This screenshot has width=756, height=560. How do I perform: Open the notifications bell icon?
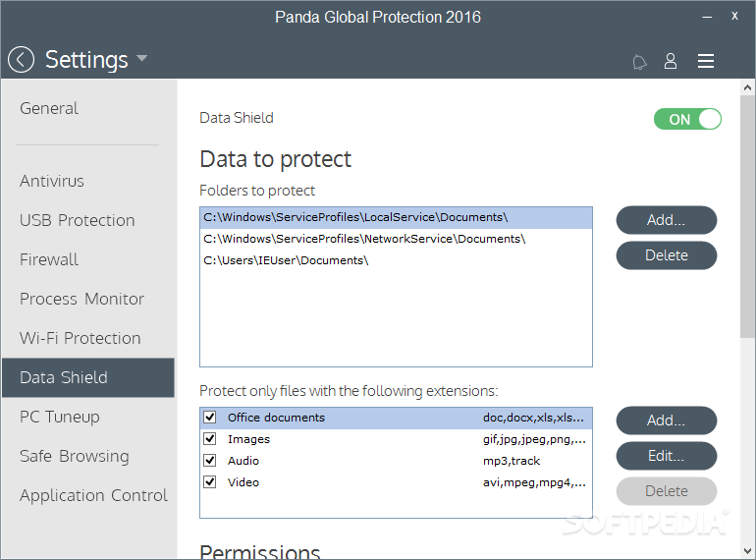[x=639, y=62]
